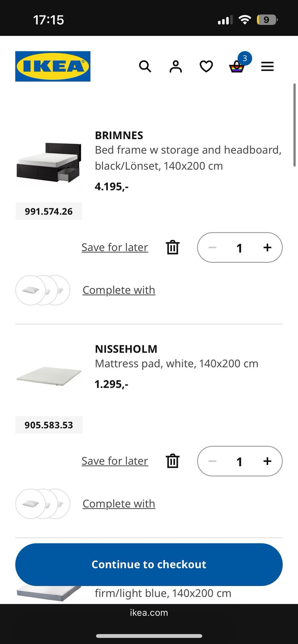Increase BRIMNES quantity with plus button
This screenshot has width=298, height=644.
coord(267,247)
